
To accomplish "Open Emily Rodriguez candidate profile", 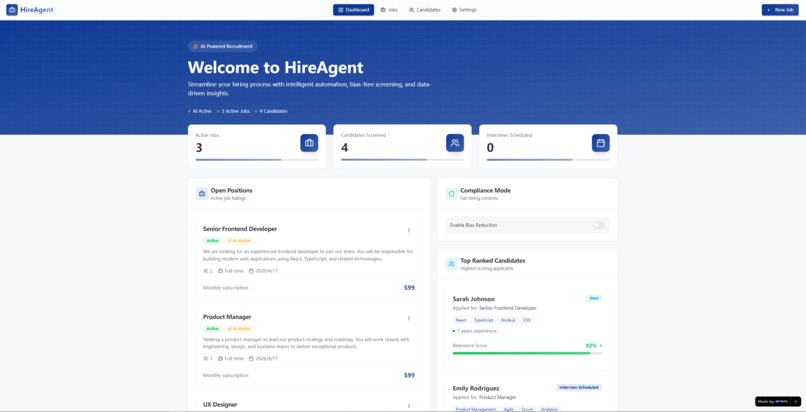I will 476,388.
